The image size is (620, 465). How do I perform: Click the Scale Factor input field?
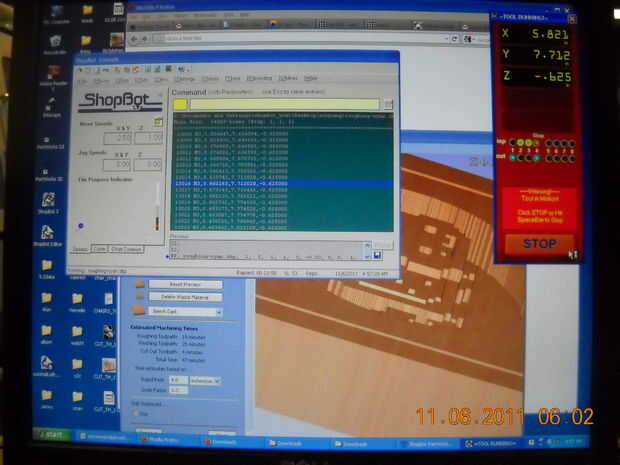point(178,390)
